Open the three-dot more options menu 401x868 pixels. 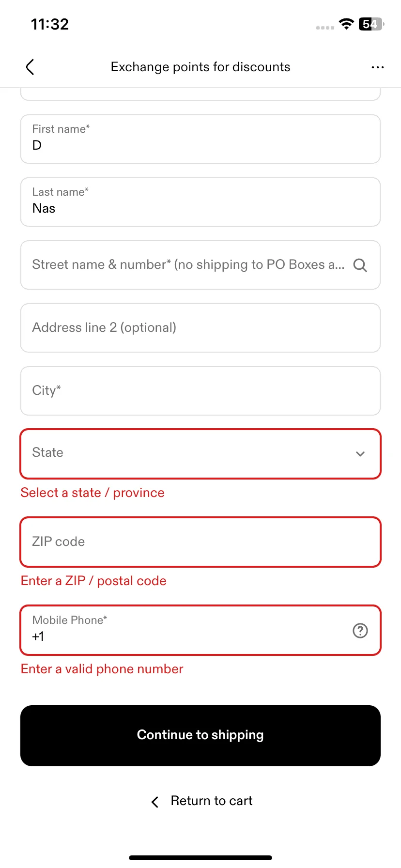(x=377, y=67)
